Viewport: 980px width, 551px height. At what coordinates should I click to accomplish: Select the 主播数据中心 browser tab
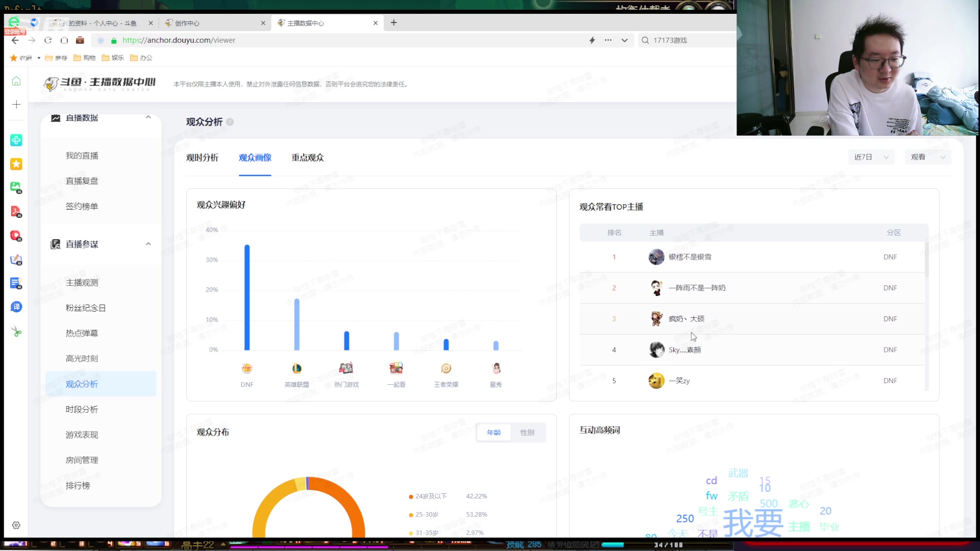[x=327, y=23]
